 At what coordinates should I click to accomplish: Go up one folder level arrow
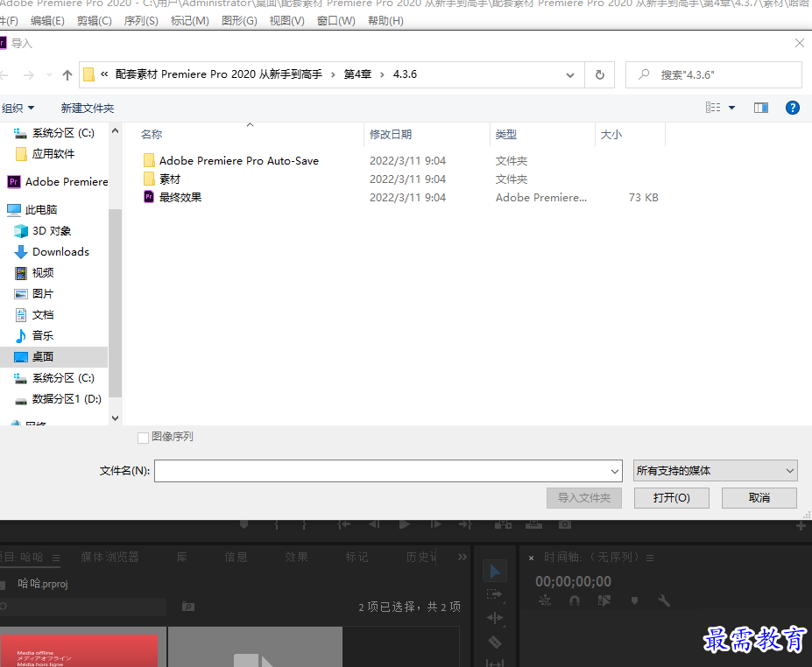click(67, 75)
